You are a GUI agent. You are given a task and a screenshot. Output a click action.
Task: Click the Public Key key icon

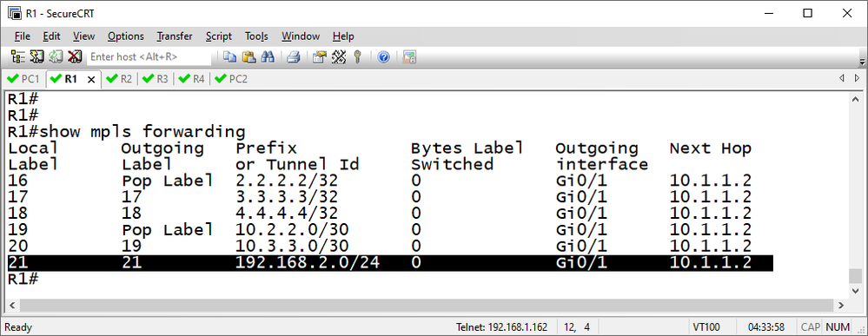pyautogui.click(x=357, y=56)
